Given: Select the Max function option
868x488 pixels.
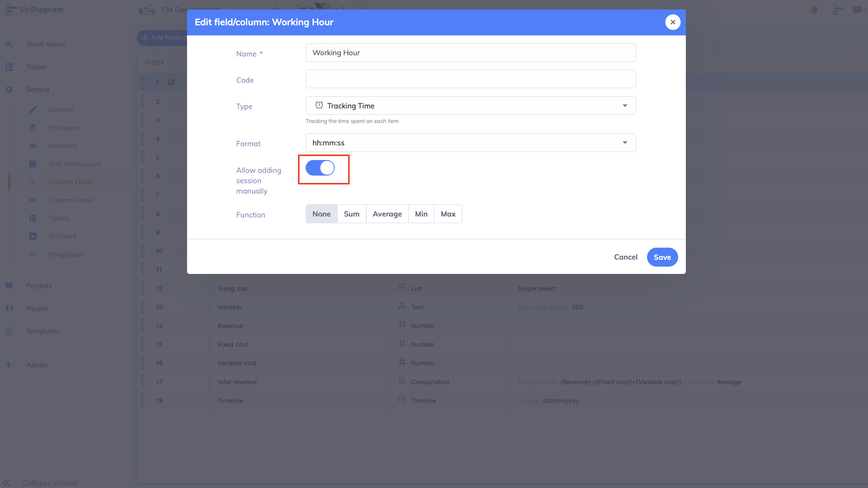Looking at the screenshot, I should (x=448, y=214).
